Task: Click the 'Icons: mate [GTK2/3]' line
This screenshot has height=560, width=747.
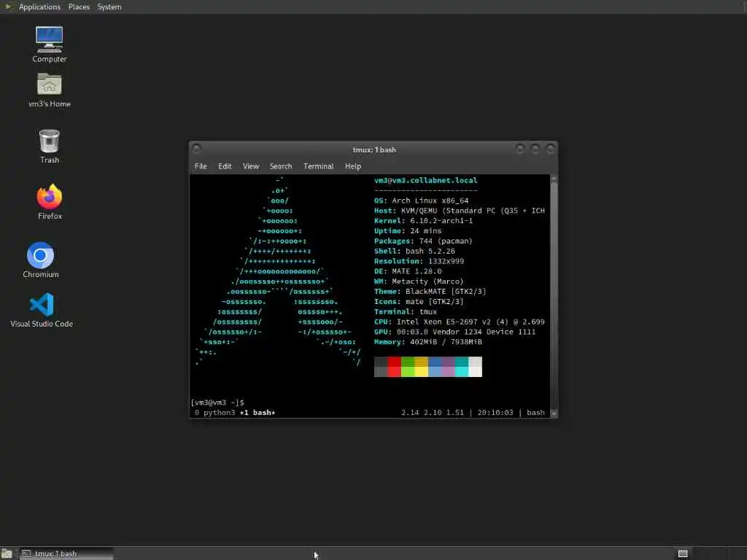Action: (x=419, y=301)
